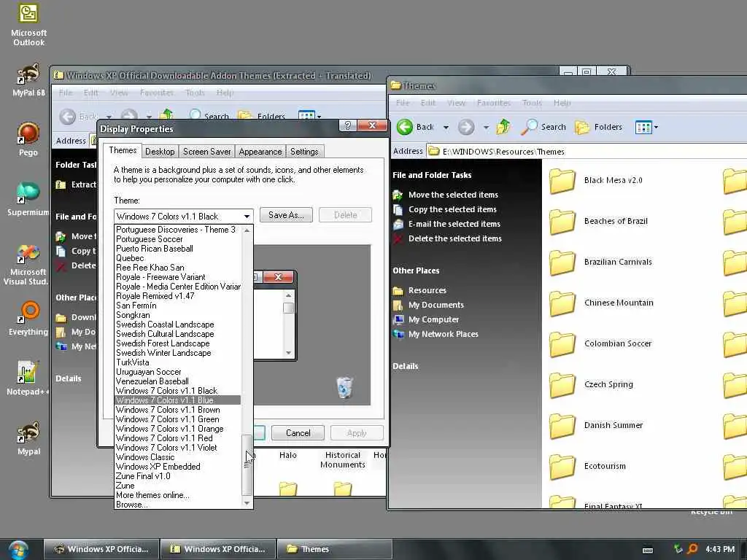Open Back history dropdown arrow in Themes window
This screenshot has height=560, width=747.
coord(446,127)
